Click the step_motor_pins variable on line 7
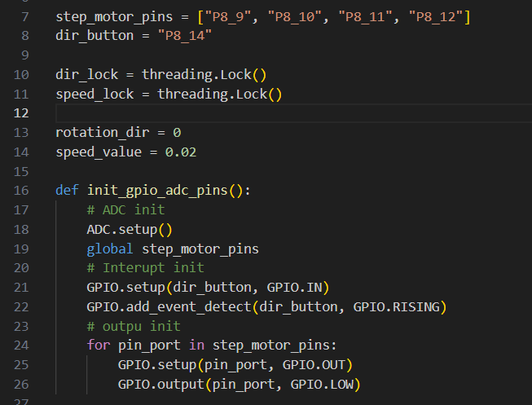Viewport: 532px width, 405px height. tap(114, 16)
